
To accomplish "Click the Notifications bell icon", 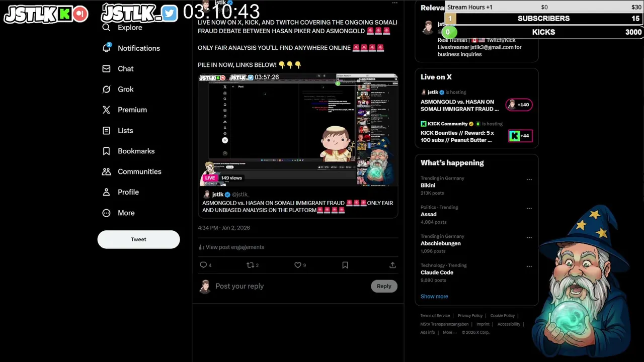I will point(106,48).
